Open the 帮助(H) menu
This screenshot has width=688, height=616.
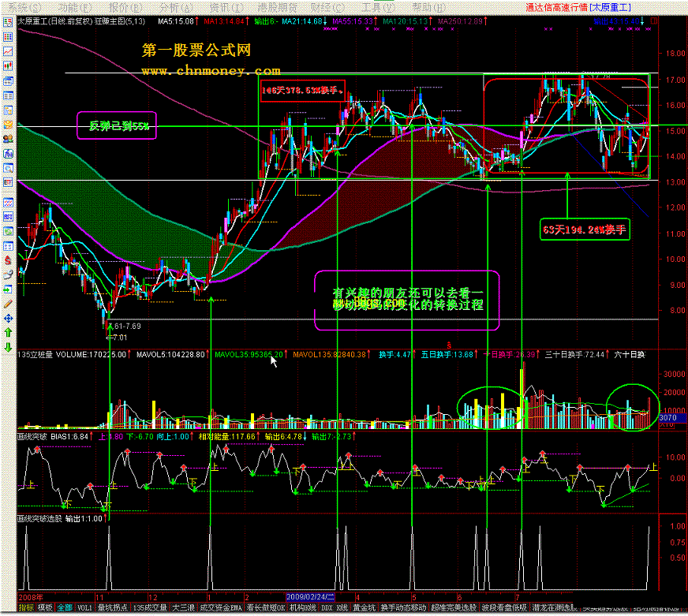[x=428, y=7]
